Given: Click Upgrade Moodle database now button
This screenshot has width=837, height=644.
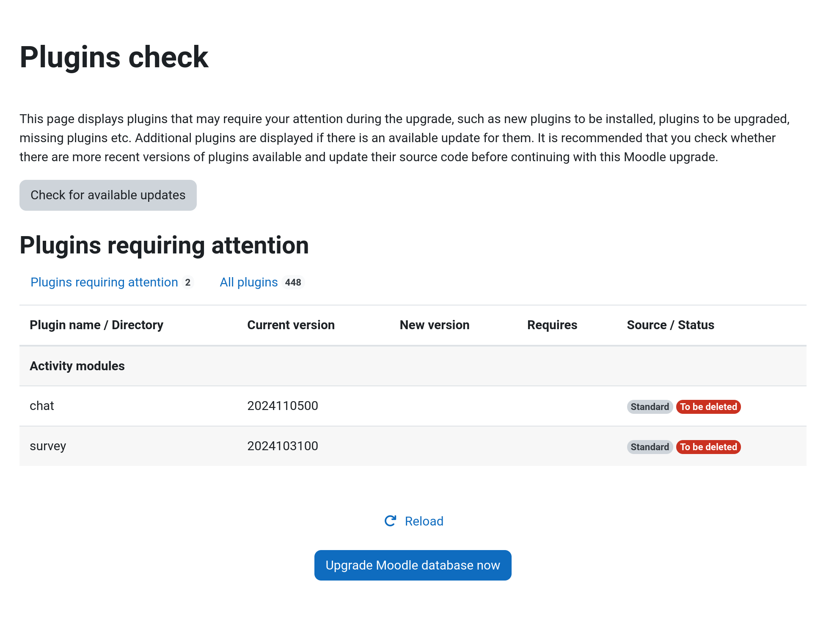Looking at the screenshot, I should (x=413, y=565).
